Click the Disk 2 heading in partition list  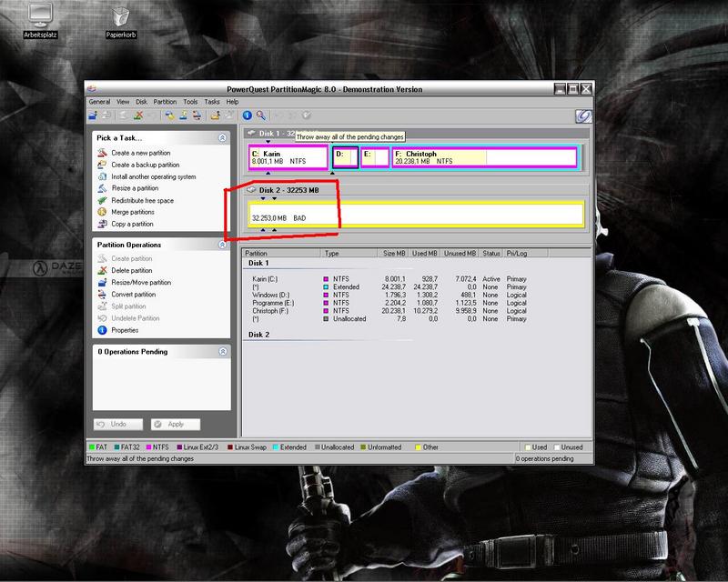point(258,335)
